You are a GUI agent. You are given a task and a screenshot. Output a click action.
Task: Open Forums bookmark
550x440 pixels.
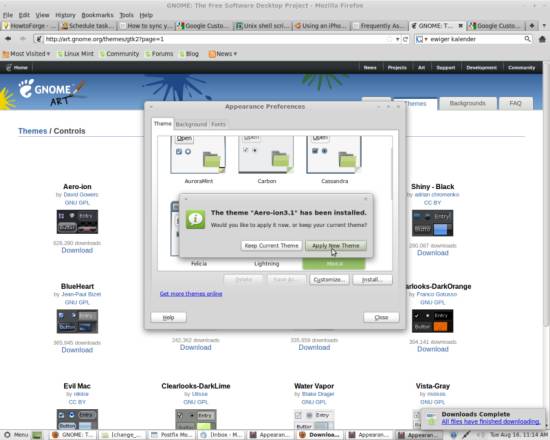pyautogui.click(x=159, y=54)
